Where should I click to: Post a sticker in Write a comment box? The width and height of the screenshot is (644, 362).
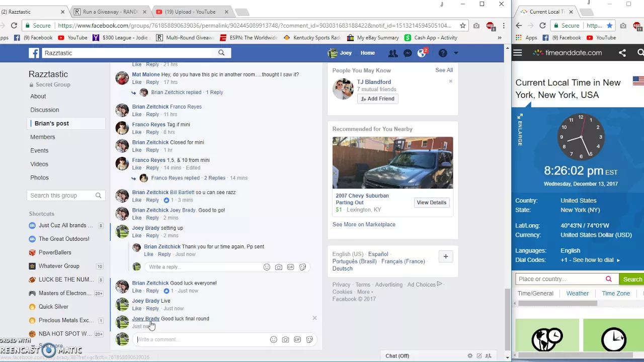click(309, 339)
